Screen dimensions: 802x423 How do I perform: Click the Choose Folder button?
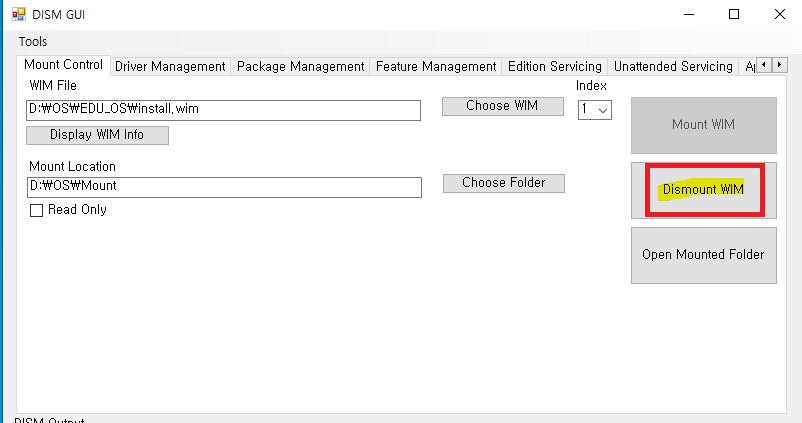(504, 183)
